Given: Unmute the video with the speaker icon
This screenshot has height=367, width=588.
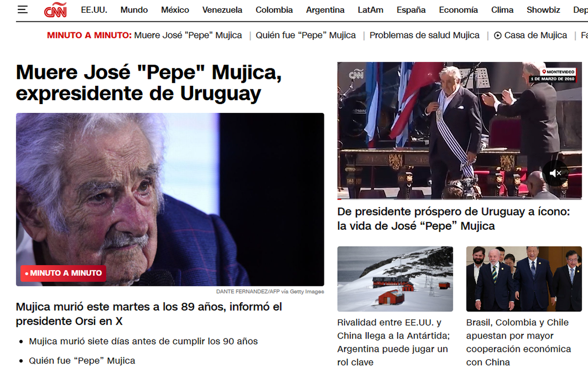Looking at the screenshot, I should (x=555, y=173).
